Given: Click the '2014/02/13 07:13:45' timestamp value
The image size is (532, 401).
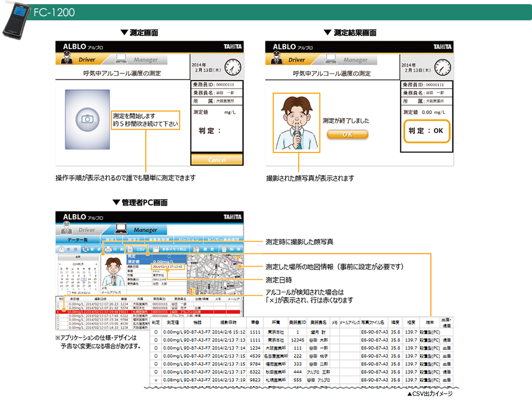Looking at the screenshot, I should [x=168, y=267].
